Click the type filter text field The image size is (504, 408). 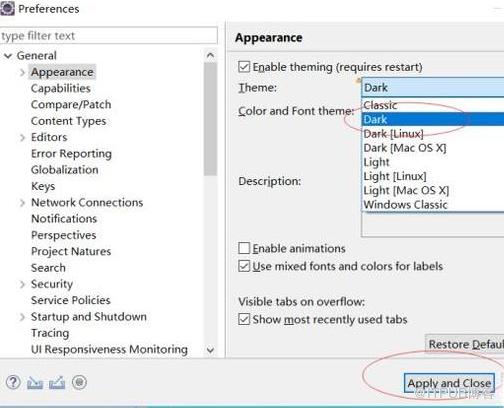pyautogui.click(x=109, y=36)
